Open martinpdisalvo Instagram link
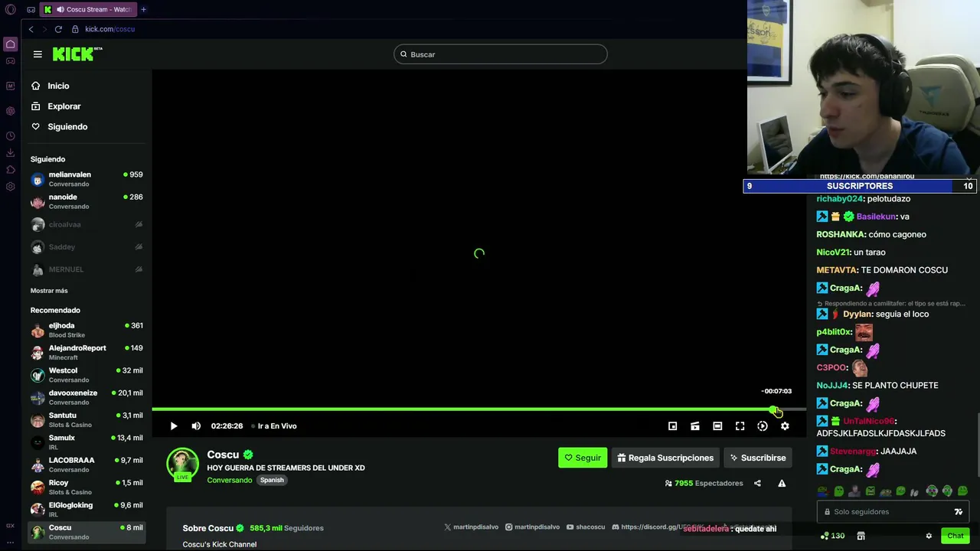The width and height of the screenshot is (980, 551). pyautogui.click(x=532, y=527)
